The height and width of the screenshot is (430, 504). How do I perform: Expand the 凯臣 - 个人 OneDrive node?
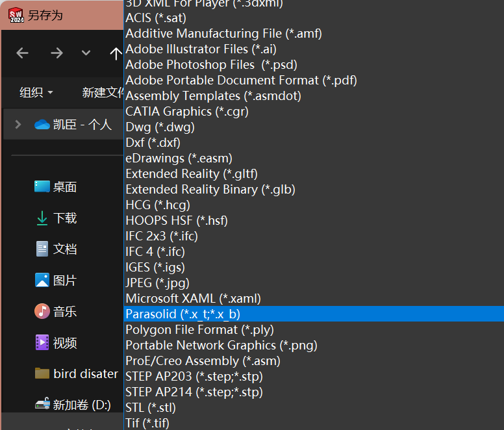18,124
